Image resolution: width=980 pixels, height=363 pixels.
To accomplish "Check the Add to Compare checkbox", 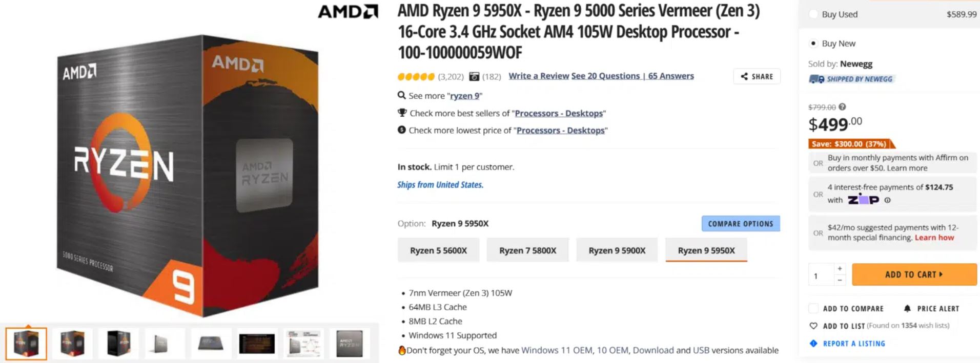I will click(x=813, y=308).
